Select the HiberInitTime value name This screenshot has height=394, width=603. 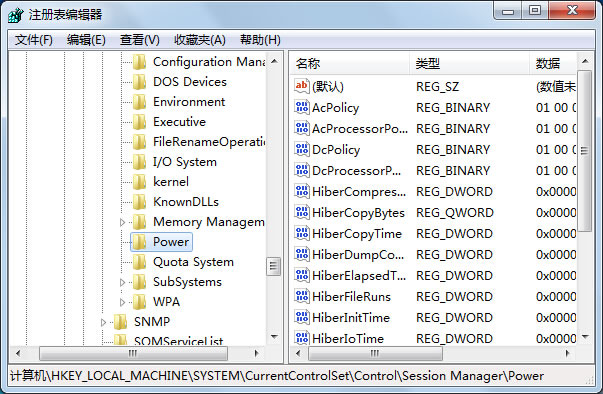tap(351, 318)
